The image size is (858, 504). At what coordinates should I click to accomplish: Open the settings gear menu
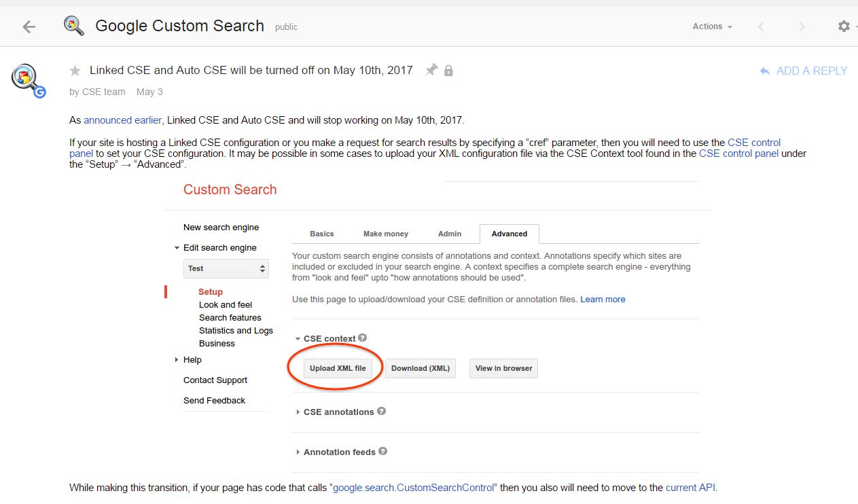(844, 26)
